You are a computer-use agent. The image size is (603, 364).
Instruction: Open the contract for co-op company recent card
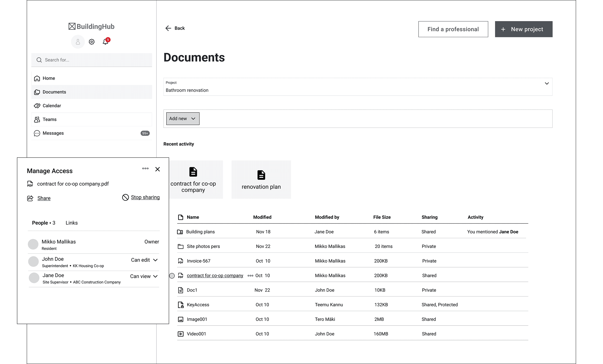point(196,179)
